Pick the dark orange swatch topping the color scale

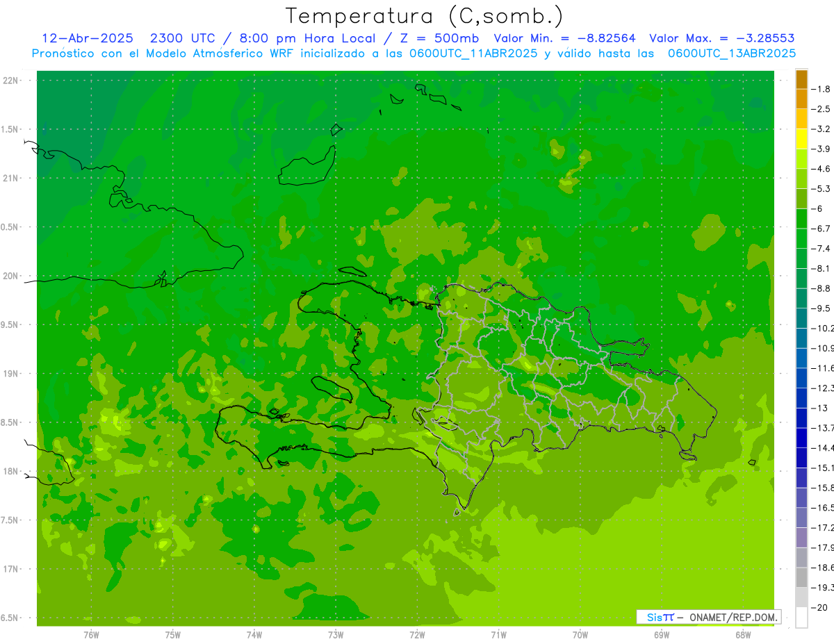pyautogui.click(x=801, y=79)
